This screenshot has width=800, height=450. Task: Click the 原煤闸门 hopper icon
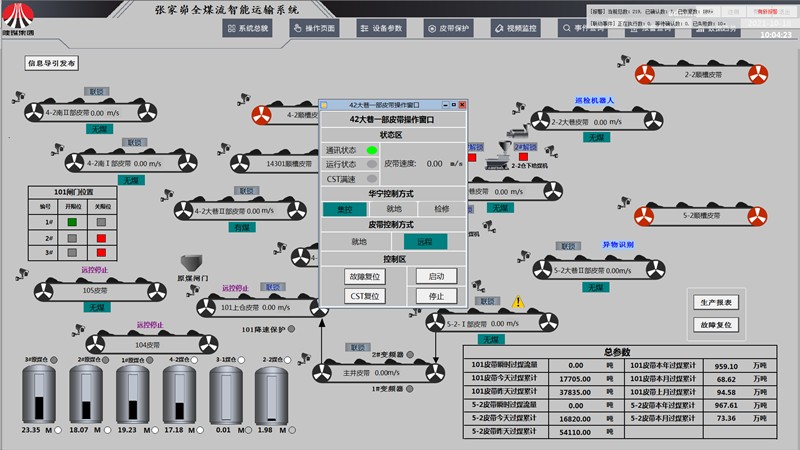pyautogui.click(x=191, y=263)
